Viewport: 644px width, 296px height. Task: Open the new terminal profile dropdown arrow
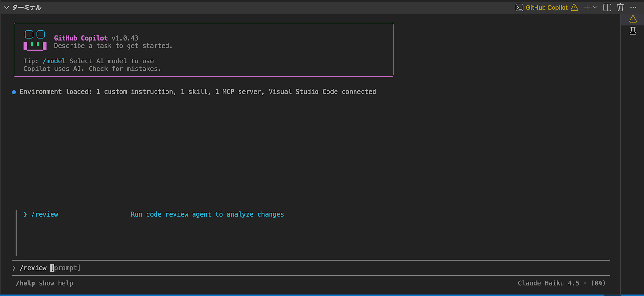tap(595, 7)
